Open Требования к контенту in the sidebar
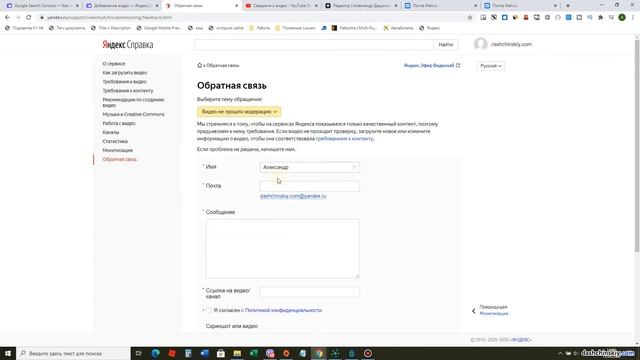 (128, 91)
